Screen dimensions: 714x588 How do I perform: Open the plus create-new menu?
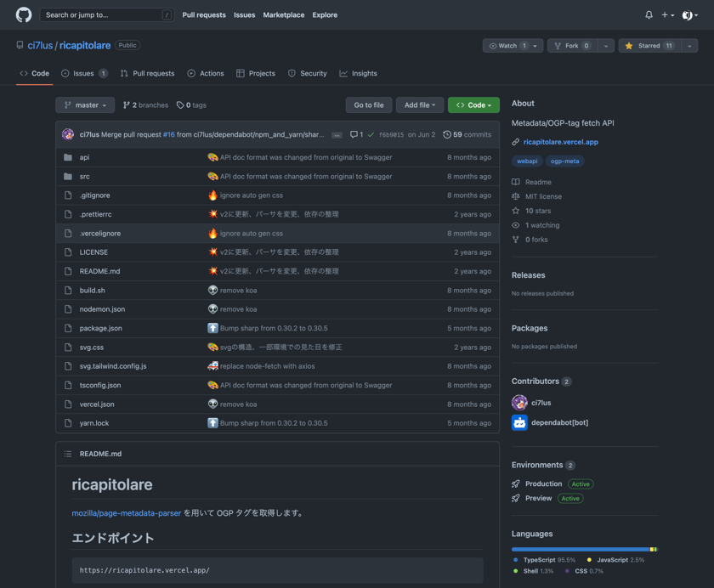[x=667, y=15]
